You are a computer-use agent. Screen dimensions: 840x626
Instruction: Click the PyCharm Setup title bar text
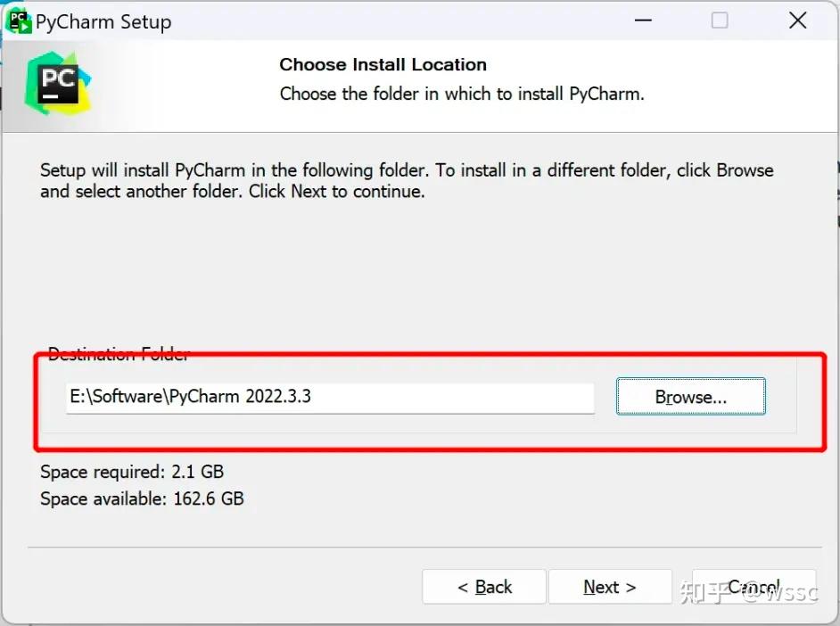coord(103,21)
